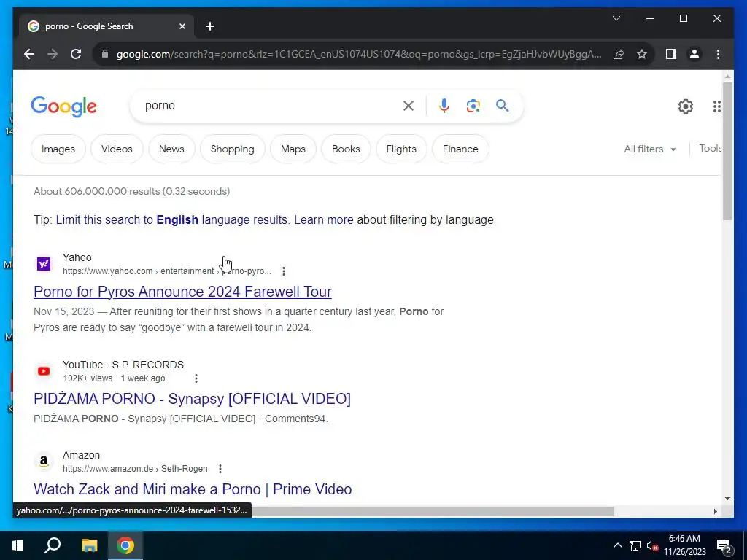The image size is (747, 560).
Task: Click the Chrome taskbar icon
Action: tap(125, 545)
